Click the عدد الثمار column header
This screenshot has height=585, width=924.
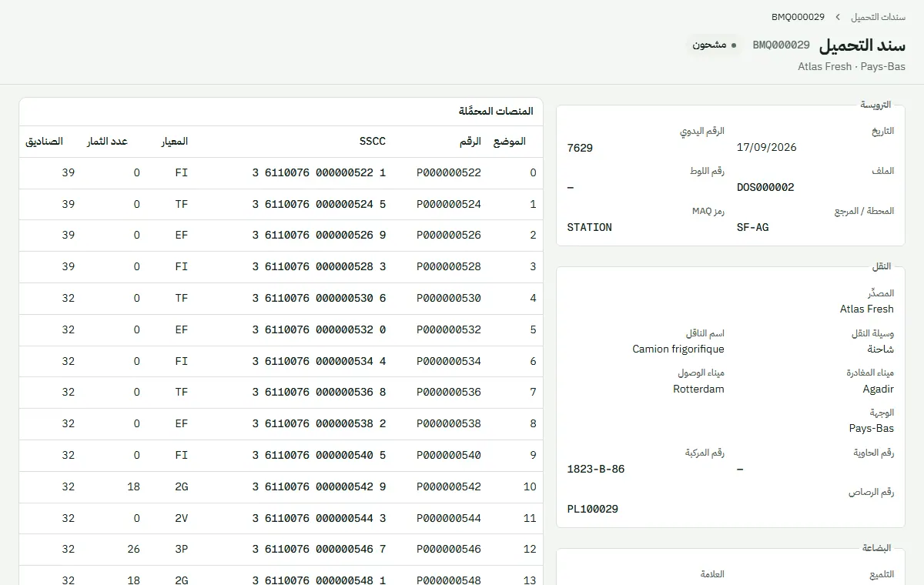[107, 142]
